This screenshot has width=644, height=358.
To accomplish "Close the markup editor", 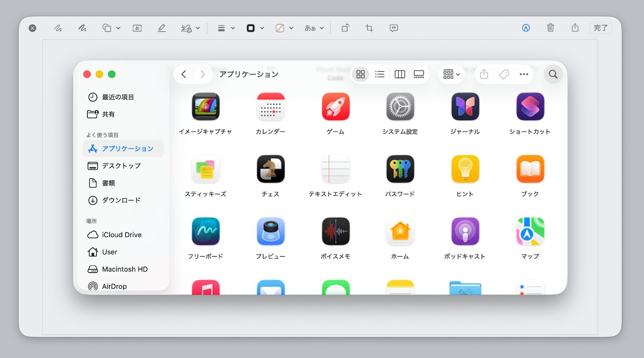I will 33,28.
